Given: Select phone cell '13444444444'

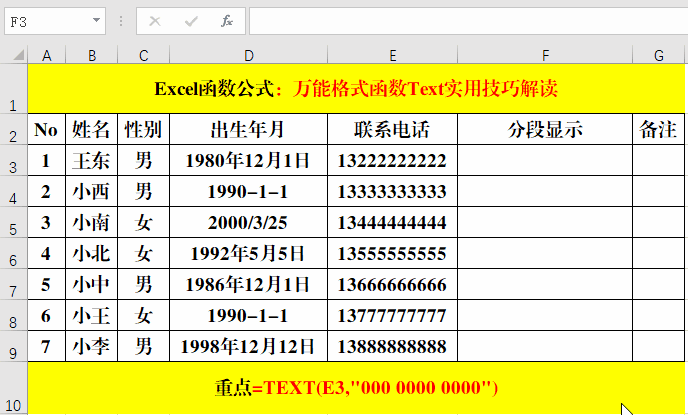Looking at the screenshot, I should click(392, 222).
